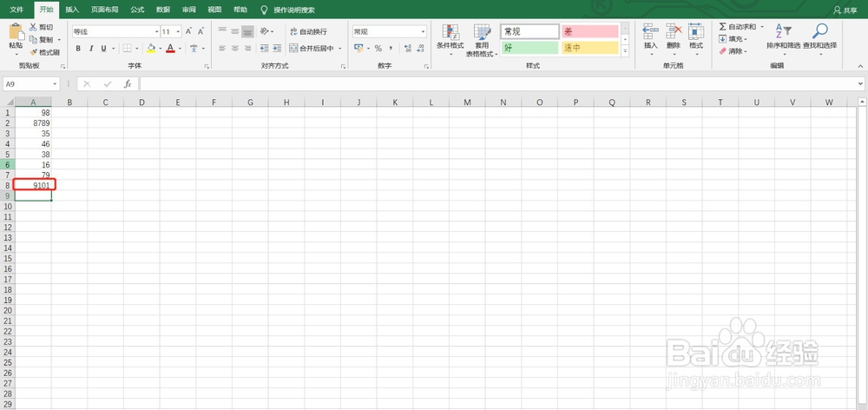Select the 常规 (Normal) cell style
This screenshot has height=410, width=868.
point(529,31)
